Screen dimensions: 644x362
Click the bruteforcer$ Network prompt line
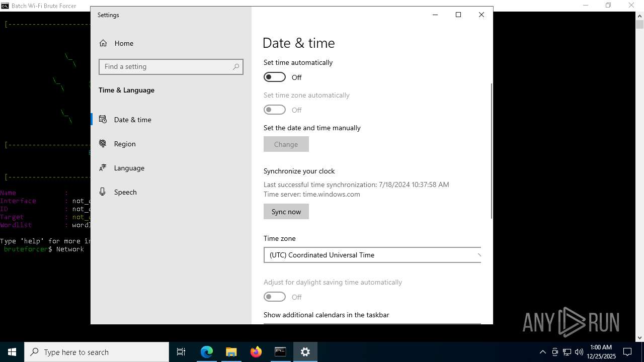point(44,249)
